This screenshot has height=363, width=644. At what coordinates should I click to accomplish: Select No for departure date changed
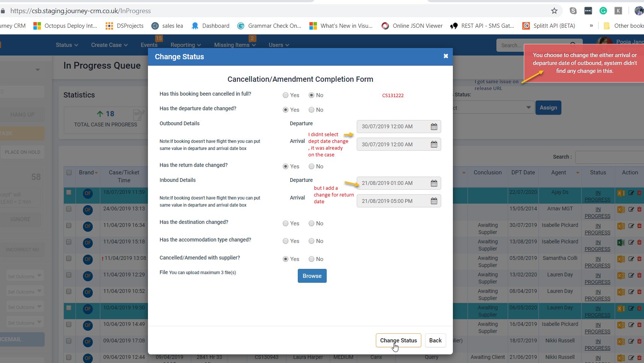(x=311, y=110)
